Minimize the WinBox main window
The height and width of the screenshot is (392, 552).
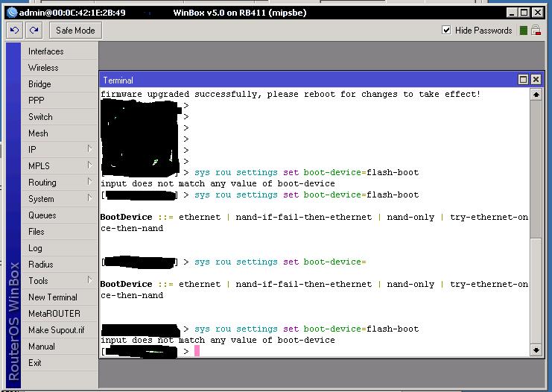[x=513, y=13]
